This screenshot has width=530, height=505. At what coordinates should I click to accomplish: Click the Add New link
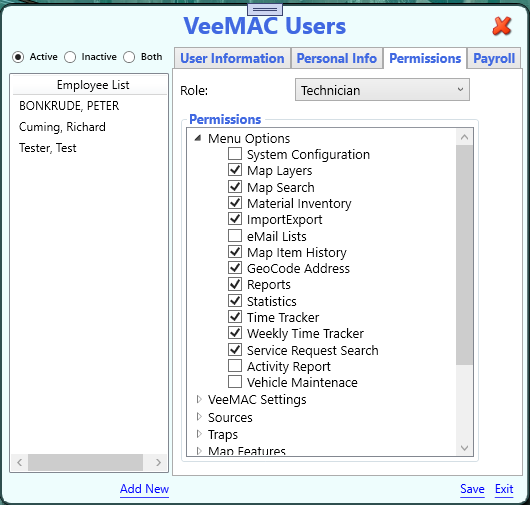coord(144,489)
